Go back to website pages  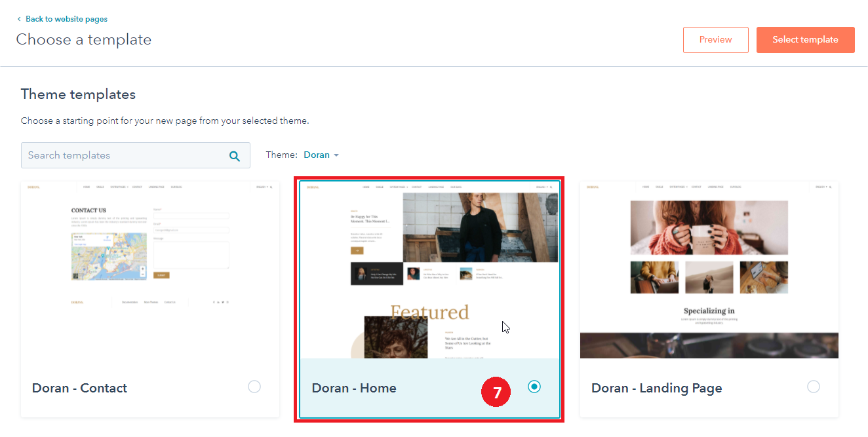point(66,19)
